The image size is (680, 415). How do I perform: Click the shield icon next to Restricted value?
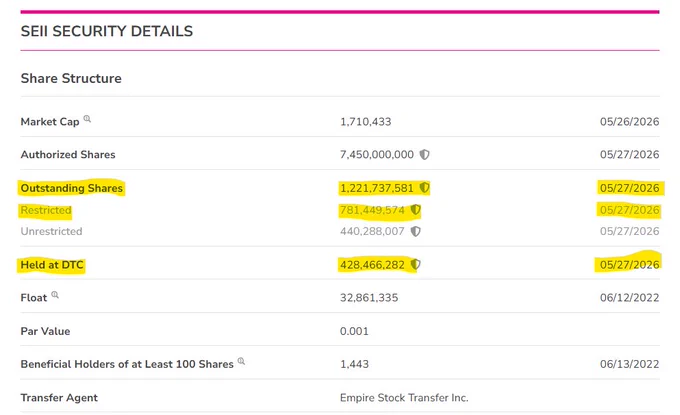click(x=415, y=210)
